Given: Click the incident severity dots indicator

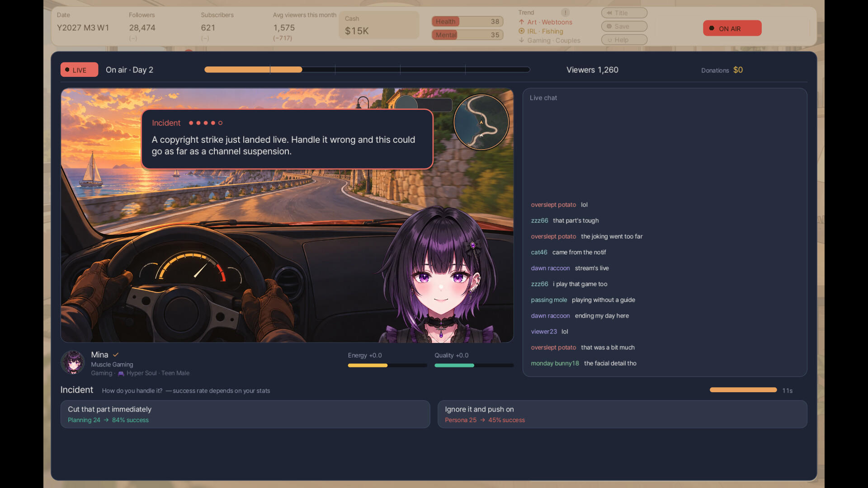Looking at the screenshot, I should 206,123.
